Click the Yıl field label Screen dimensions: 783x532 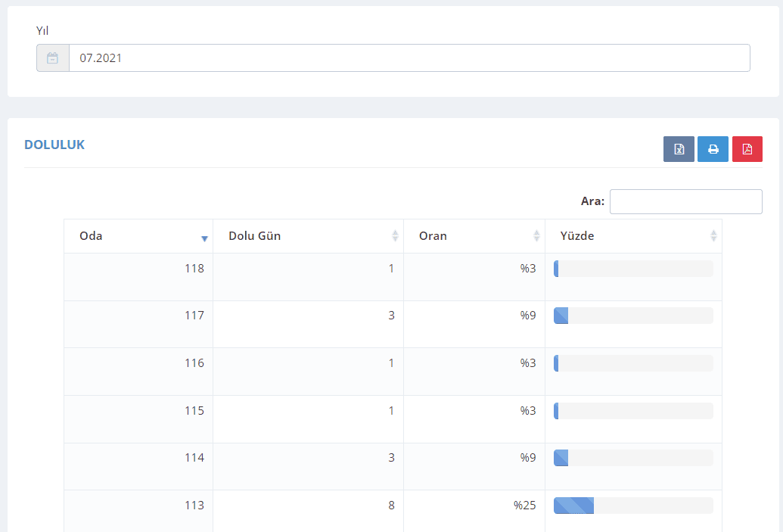(x=42, y=30)
